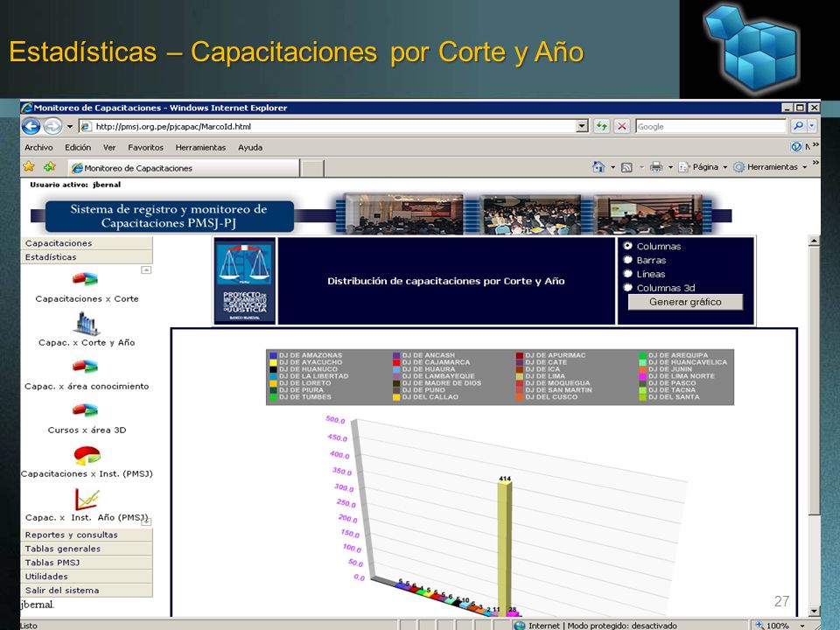Click the DJ DE APURIMAC legend color swatch
Image resolution: width=840 pixels, height=630 pixels.
(x=520, y=355)
